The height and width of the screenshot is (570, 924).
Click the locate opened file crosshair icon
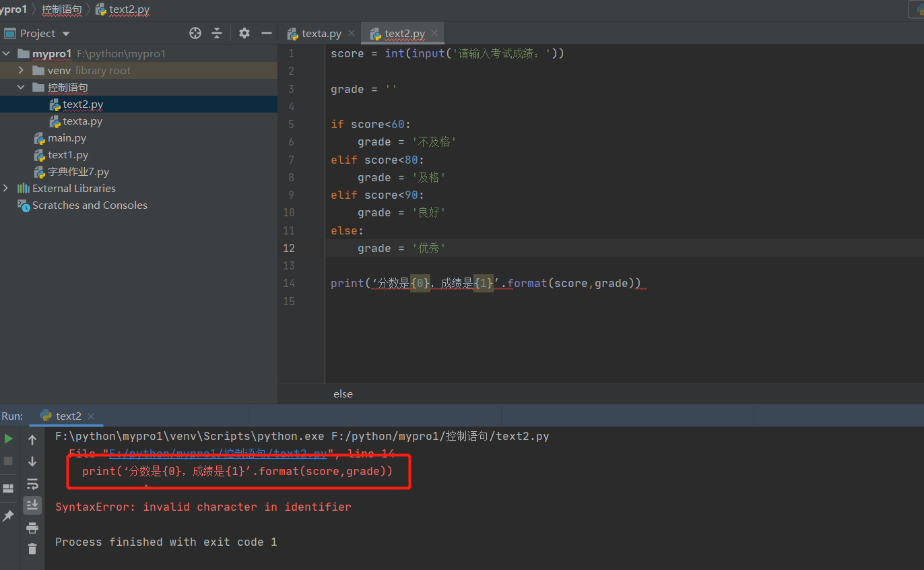tap(195, 33)
